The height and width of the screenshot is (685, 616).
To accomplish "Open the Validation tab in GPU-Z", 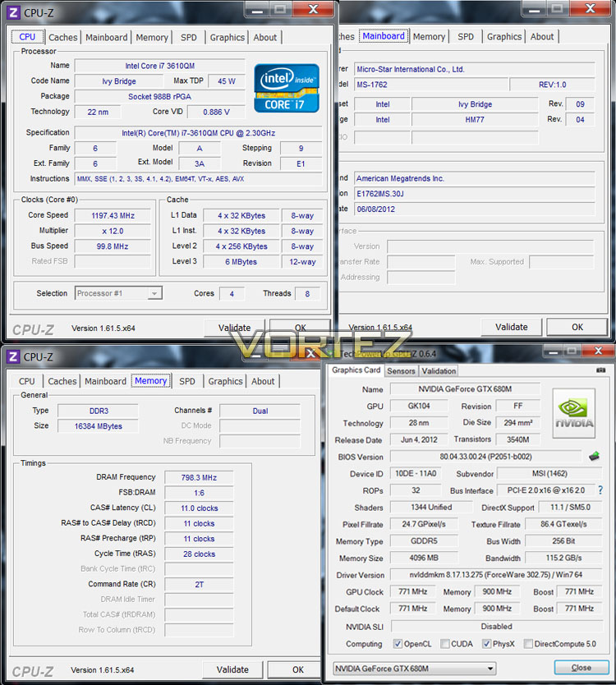I will click(439, 371).
